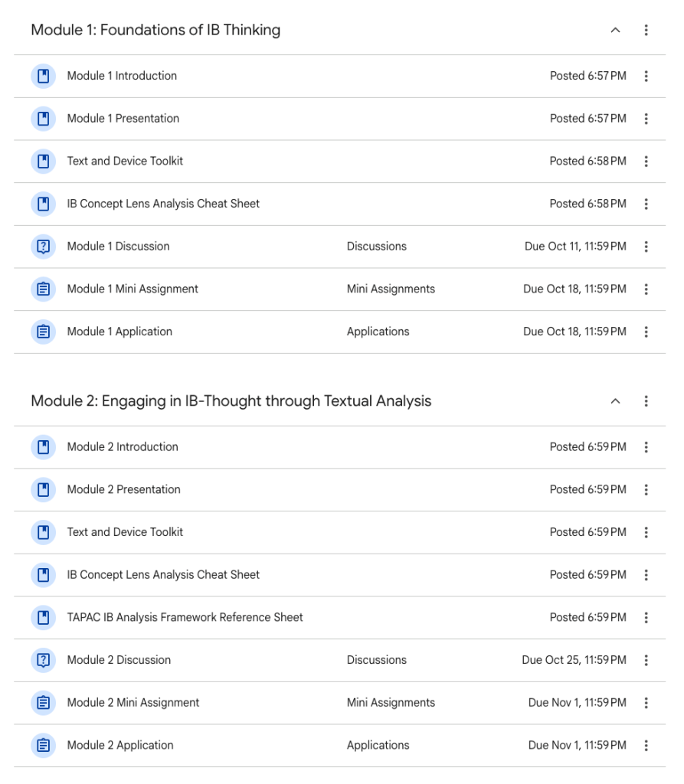Open the Module 2 Mini Assignment

tap(133, 703)
